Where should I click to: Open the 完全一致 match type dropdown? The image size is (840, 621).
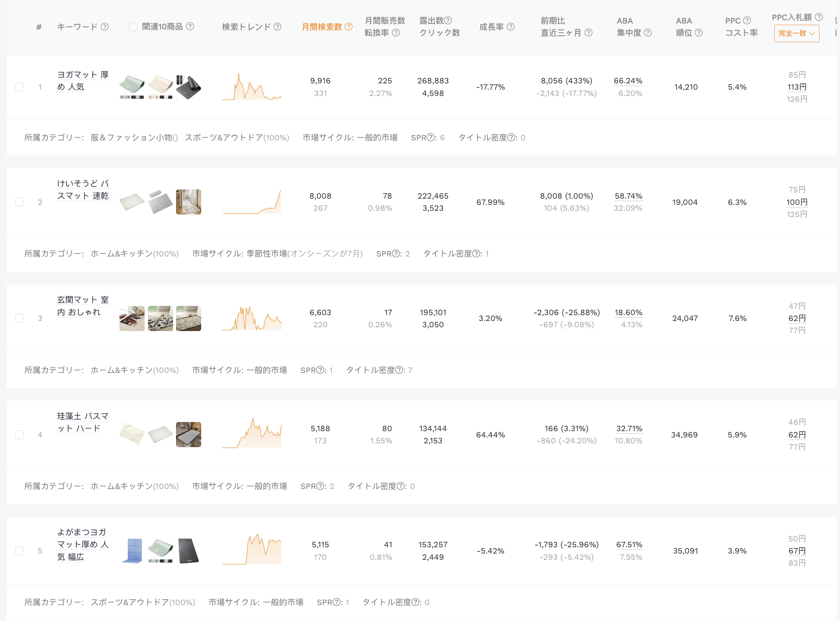click(x=796, y=34)
